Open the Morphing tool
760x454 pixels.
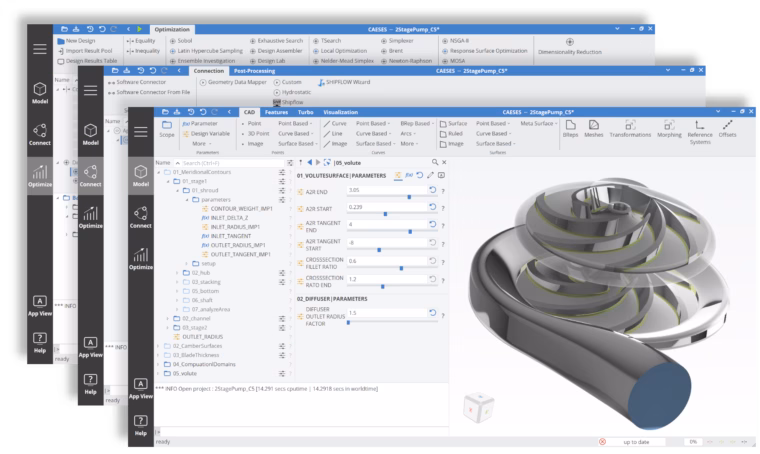click(669, 128)
